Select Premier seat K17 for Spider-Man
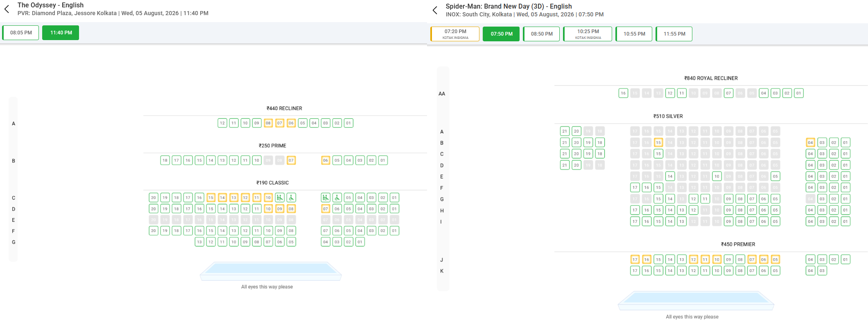This screenshot has height=324, width=868. pos(635,270)
